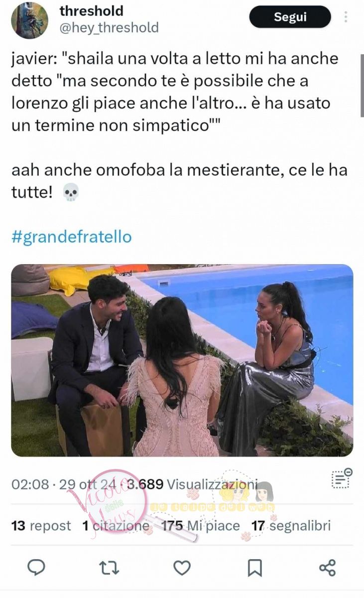Open the share icon
Screen dimensions: 364x598
(327, 568)
